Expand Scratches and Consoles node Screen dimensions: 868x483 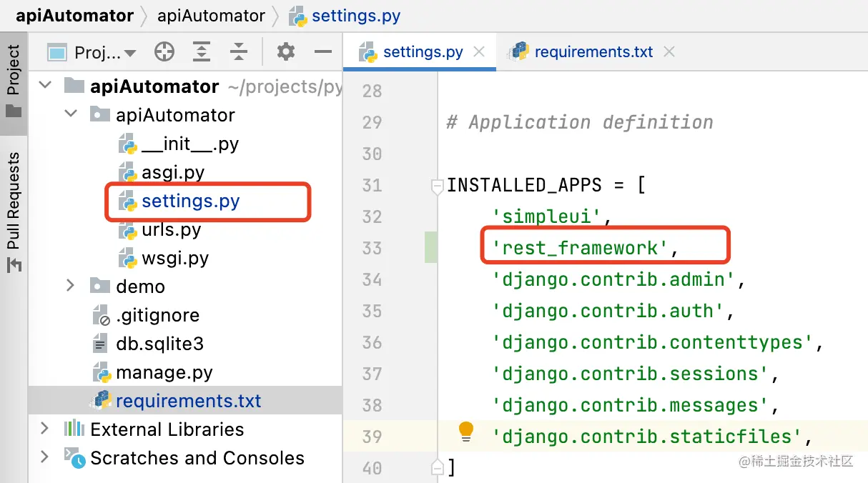[45, 457]
